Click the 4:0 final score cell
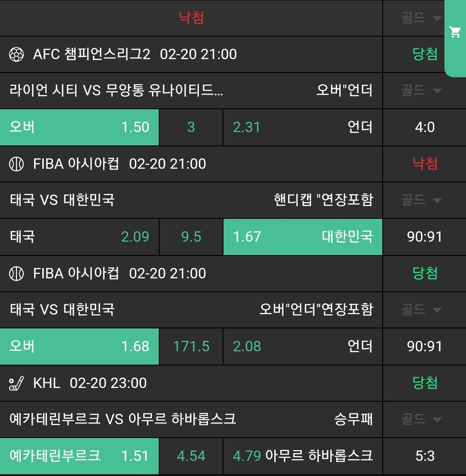The width and height of the screenshot is (466, 476). click(425, 127)
